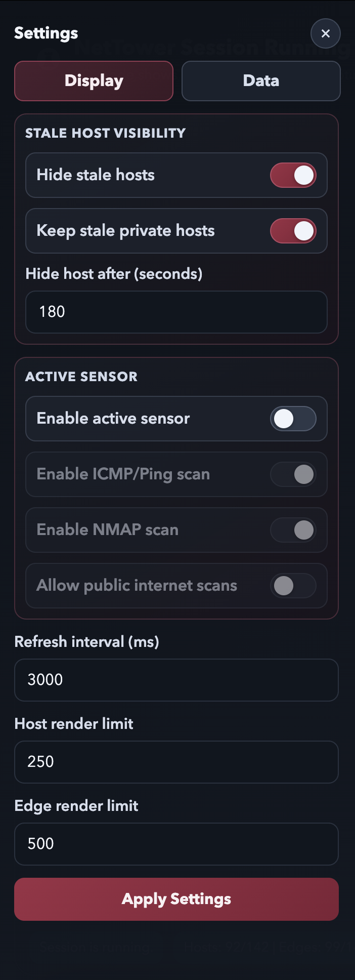
Task: Click the "Refresh interval (ms)" label text
Action: 86,642
